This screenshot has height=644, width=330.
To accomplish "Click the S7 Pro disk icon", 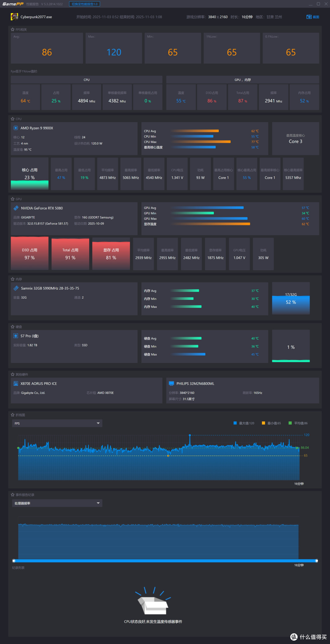I will point(16,336).
